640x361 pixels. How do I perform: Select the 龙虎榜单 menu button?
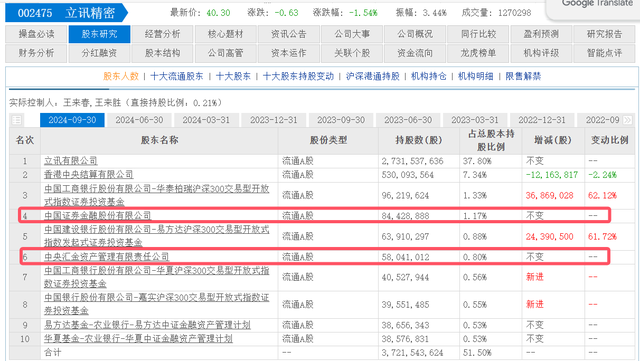tap(478, 53)
